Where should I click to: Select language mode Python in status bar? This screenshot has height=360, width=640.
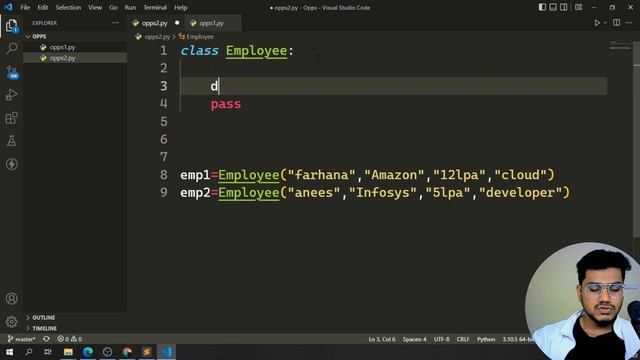pyautogui.click(x=486, y=339)
